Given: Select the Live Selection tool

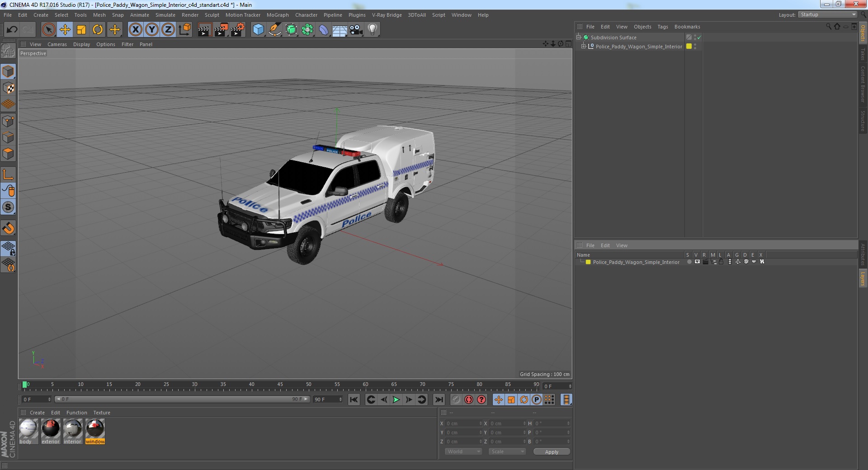Looking at the screenshot, I should tap(48, 30).
